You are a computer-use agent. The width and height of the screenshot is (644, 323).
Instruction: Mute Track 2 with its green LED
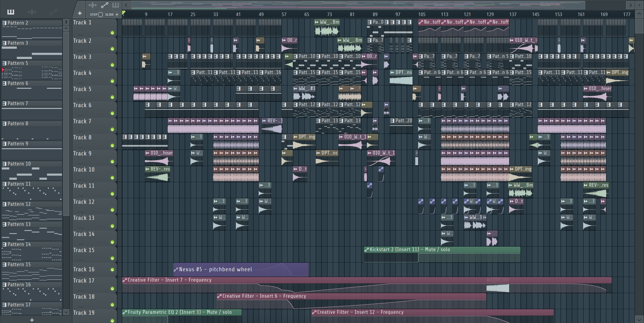click(x=112, y=49)
